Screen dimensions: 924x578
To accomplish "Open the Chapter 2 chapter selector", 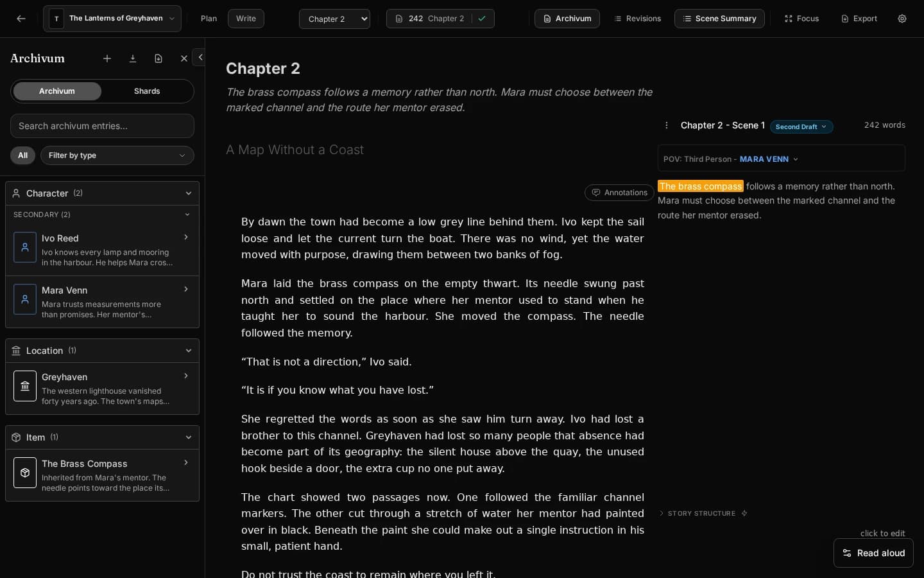I will (334, 19).
